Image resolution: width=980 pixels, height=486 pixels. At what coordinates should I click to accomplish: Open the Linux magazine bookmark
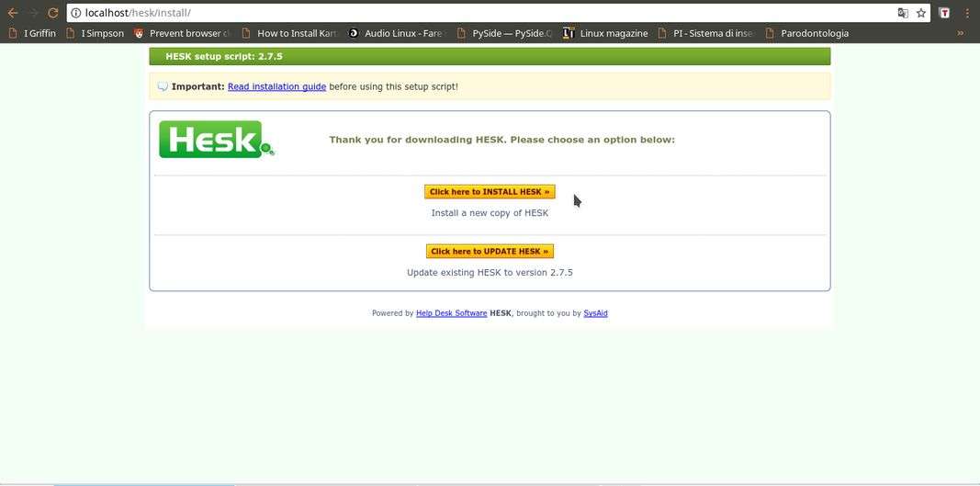[605, 33]
